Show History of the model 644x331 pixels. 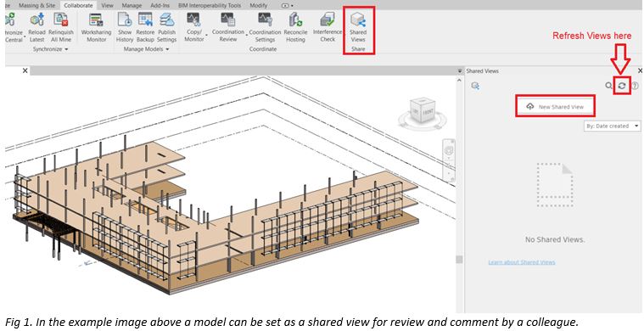[x=125, y=27]
